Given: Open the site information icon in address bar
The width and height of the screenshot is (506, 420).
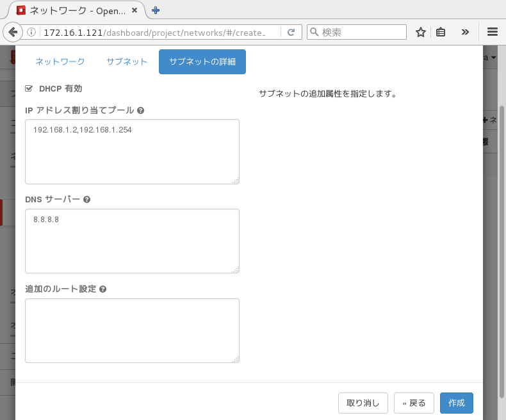Looking at the screenshot, I should coord(31,32).
